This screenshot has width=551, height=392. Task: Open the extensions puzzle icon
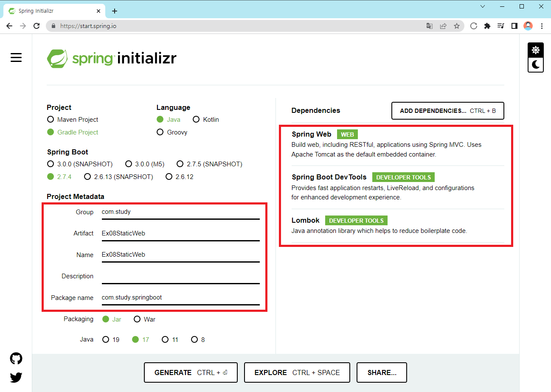pos(487,26)
